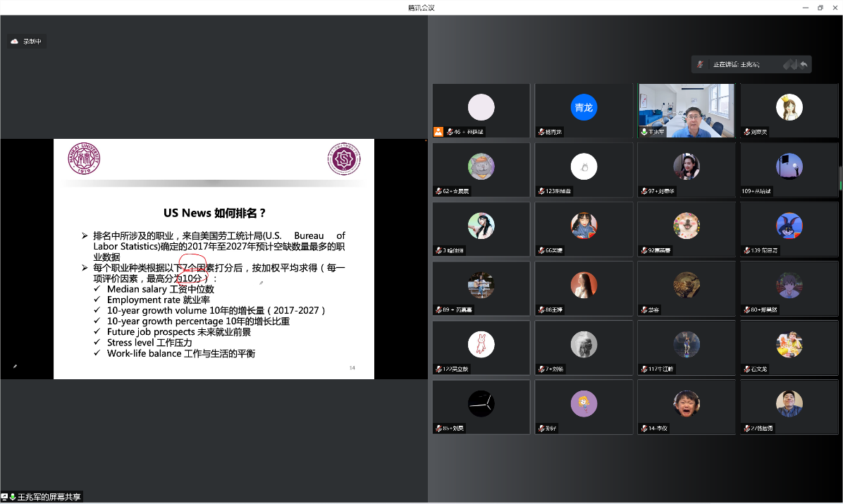Click the blue 青龙 avatar circle
The image size is (843, 504).
click(x=584, y=107)
